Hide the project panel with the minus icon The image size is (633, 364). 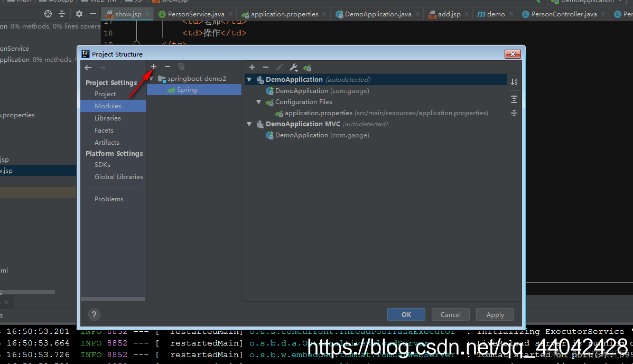pos(93,14)
